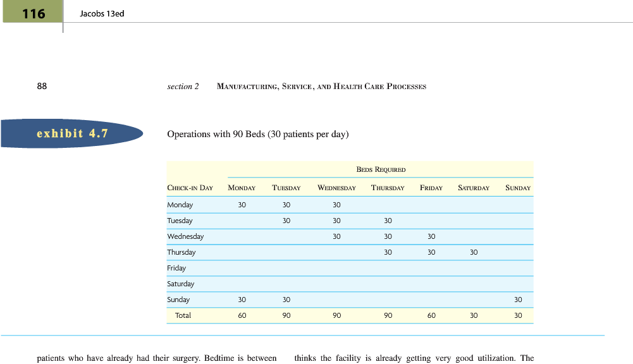Click the green page number 116 badge
The width and height of the screenshot is (633, 364).
33,13
